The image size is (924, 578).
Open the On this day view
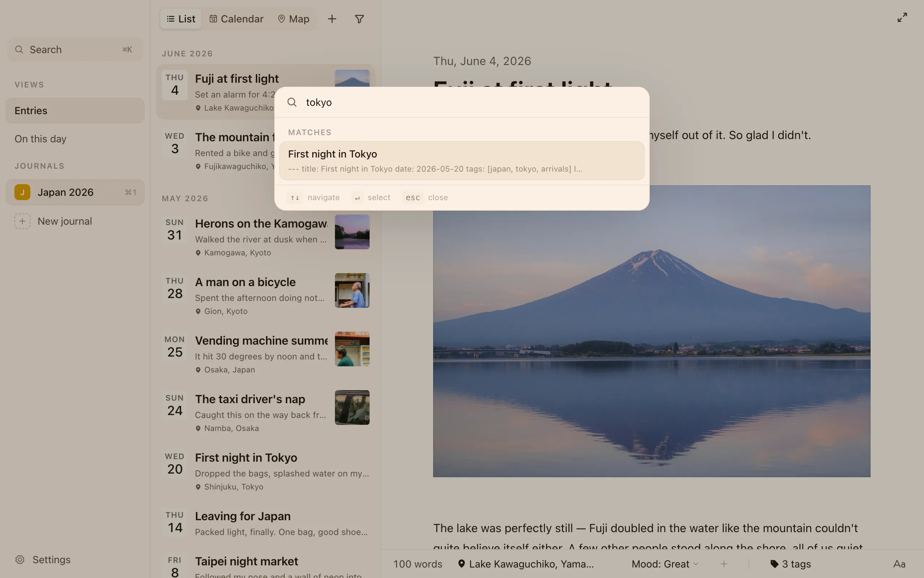75,139
